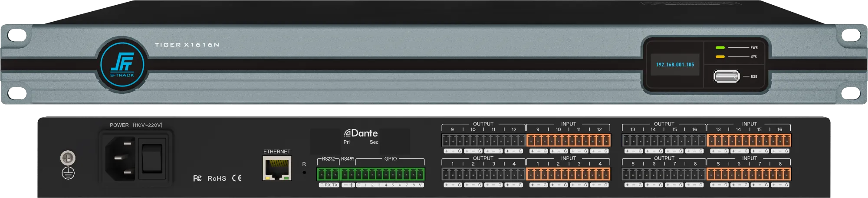
Task: Click the Dante logo on rear panel
Action: tap(361, 133)
